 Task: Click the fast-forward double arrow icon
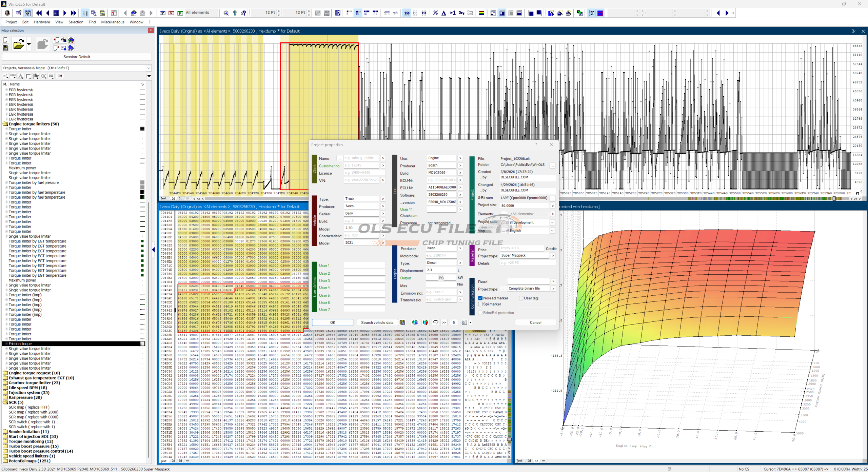point(74,13)
